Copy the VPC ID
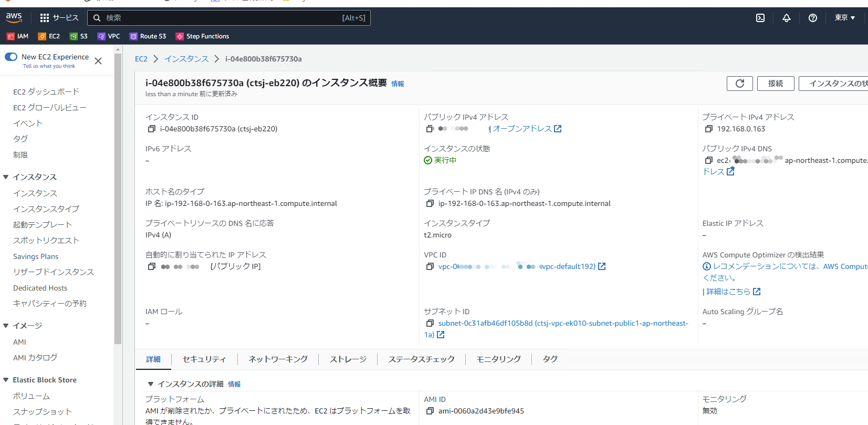868x425 pixels. tap(430, 266)
